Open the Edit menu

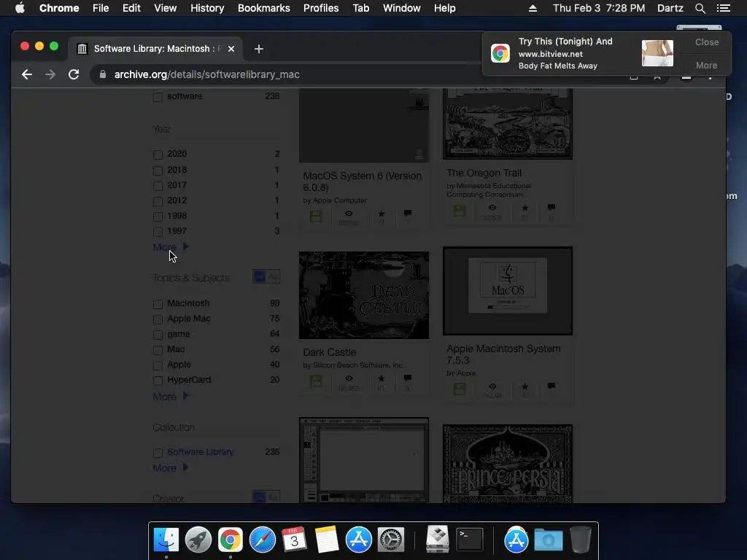(131, 8)
